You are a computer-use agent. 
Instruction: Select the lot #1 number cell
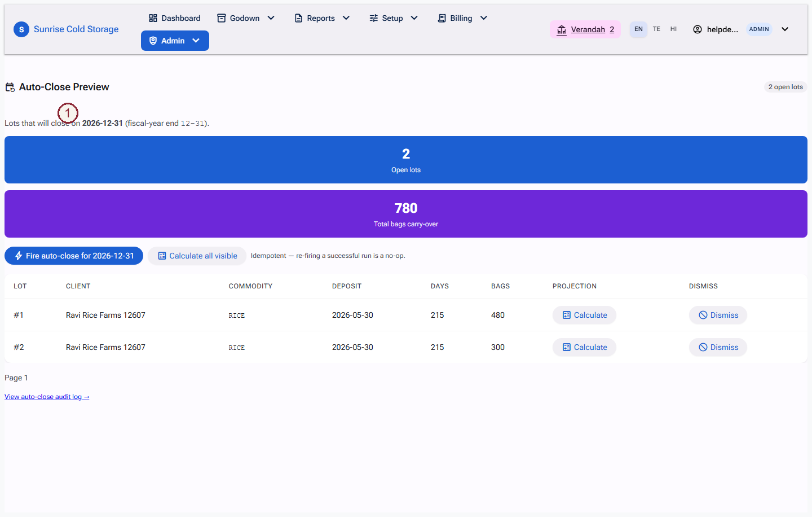19,315
